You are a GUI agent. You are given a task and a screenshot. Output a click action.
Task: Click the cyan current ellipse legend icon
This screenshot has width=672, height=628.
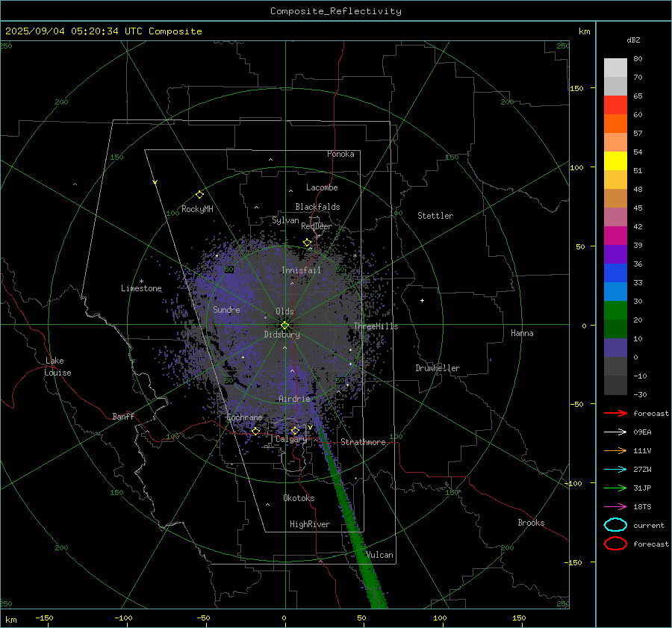coord(615,525)
